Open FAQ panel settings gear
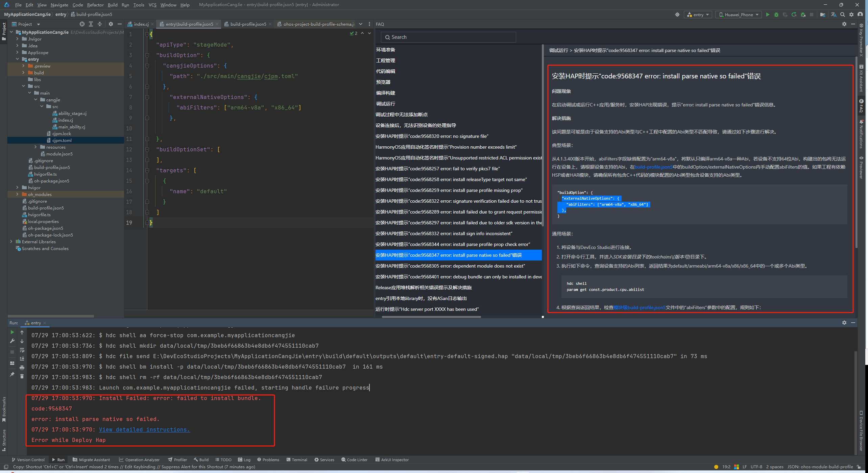This screenshot has height=473, width=868. (844, 24)
